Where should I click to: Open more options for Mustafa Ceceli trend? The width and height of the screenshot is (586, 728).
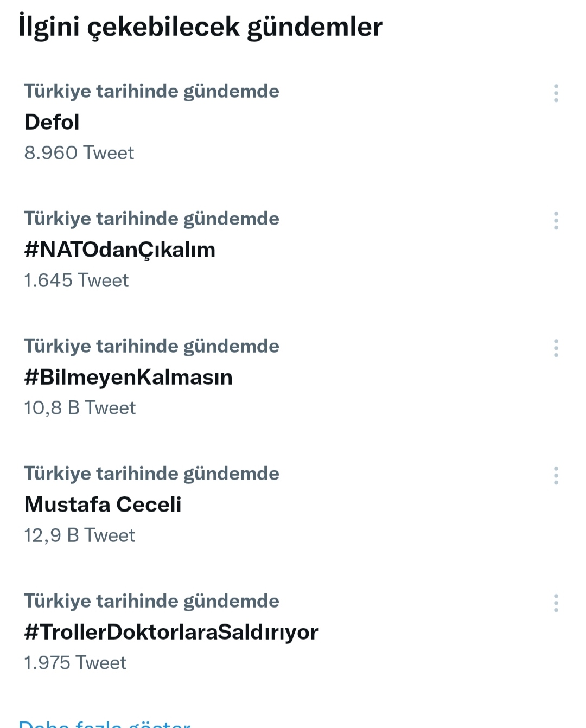tap(556, 476)
